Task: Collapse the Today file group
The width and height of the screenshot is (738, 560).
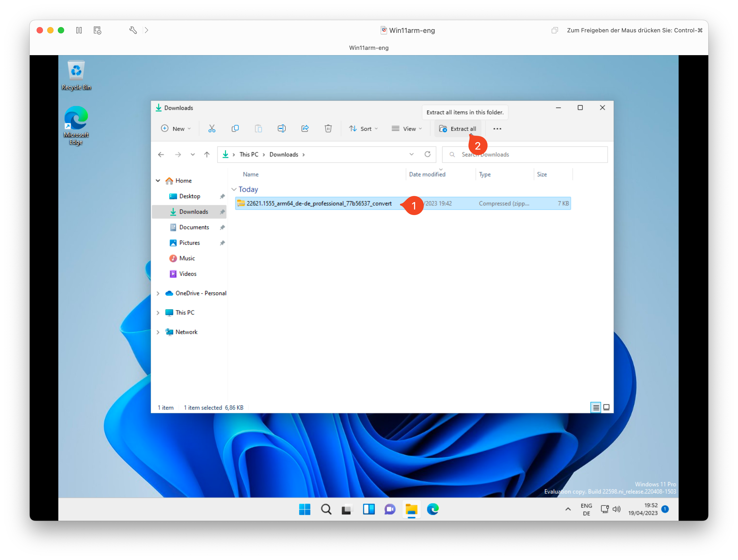Action: tap(234, 190)
